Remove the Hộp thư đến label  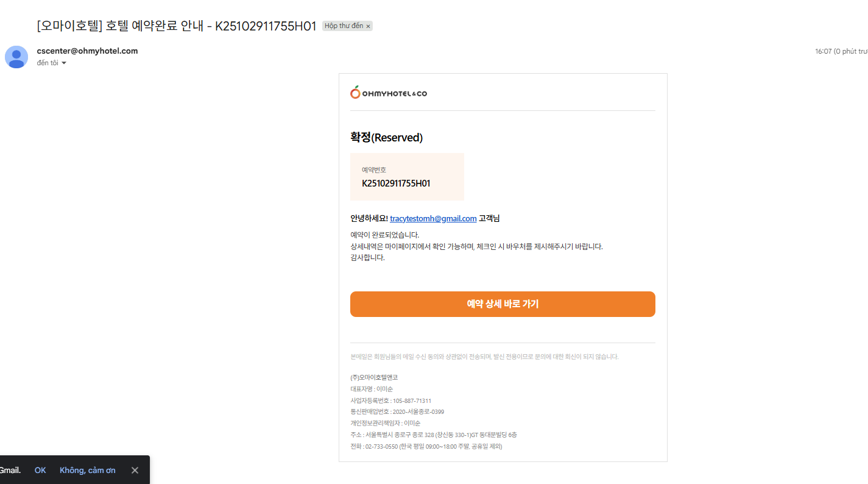click(x=368, y=26)
